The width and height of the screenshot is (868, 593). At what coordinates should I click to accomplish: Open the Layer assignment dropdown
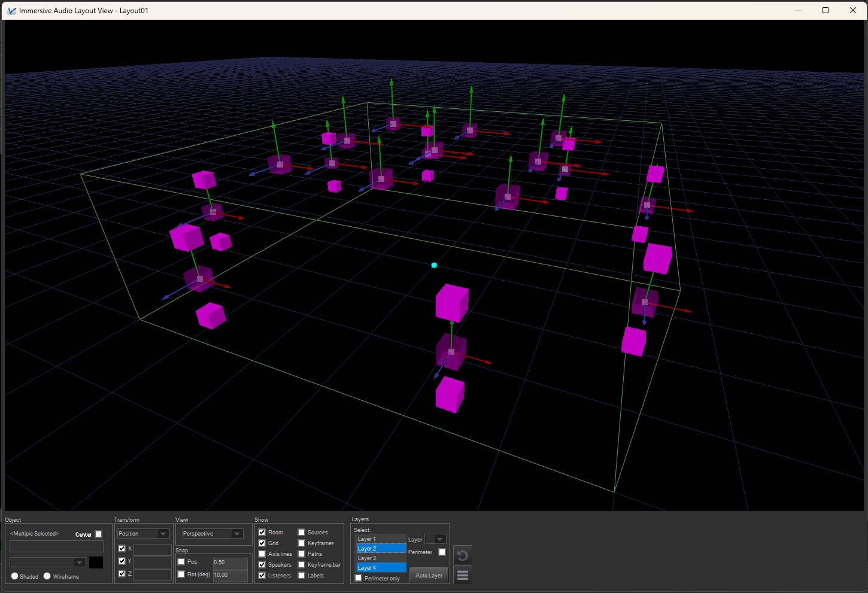pos(435,539)
